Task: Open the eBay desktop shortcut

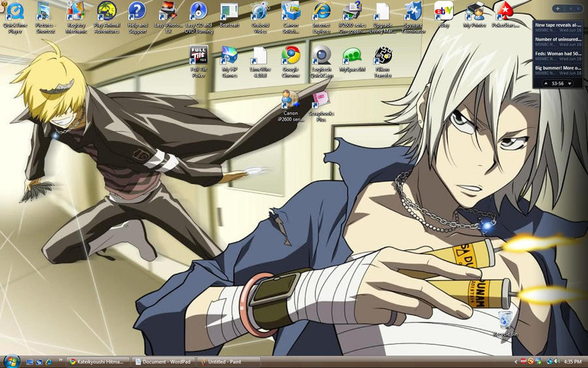Action: point(444,15)
